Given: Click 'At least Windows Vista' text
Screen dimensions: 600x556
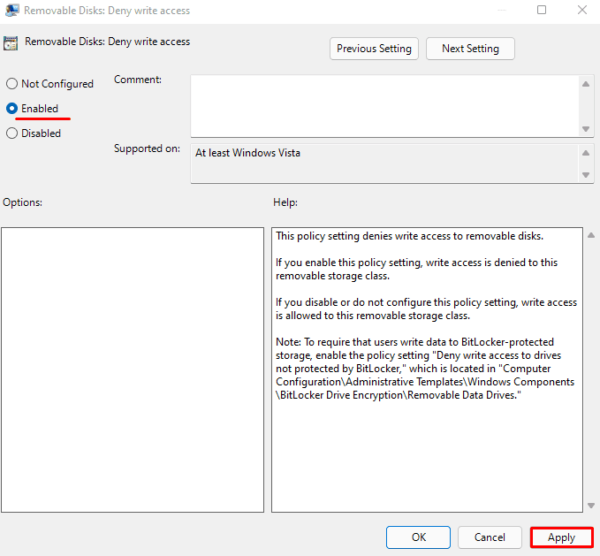Looking at the screenshot, I should pos(248,153).
